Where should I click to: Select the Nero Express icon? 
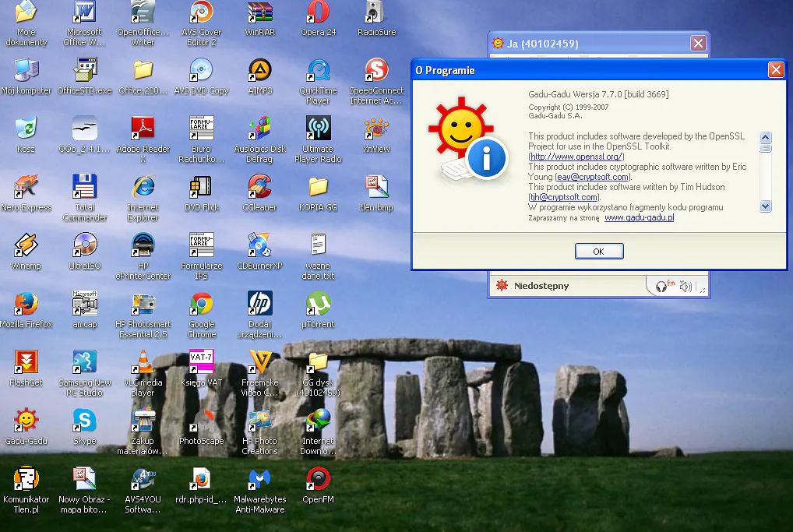26,194
